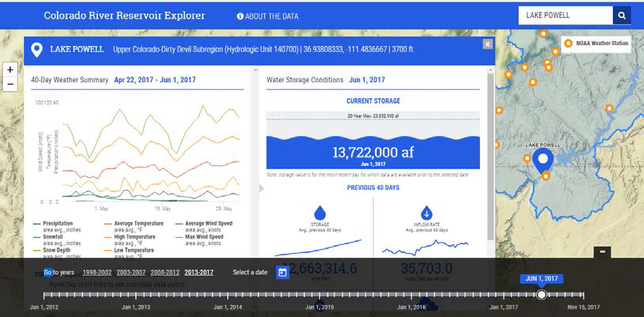Click the location pin icon beside Lake Powell title

tap(37, 50)
